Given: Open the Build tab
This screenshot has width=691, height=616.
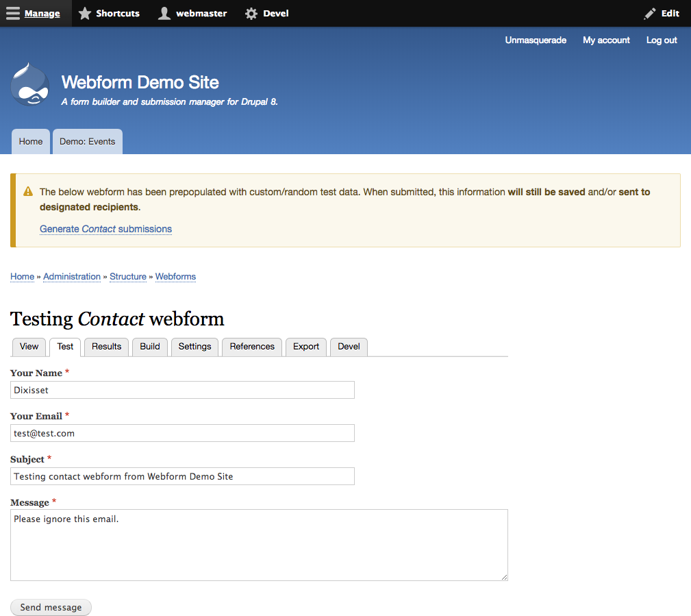Looking at the screenshot, I should (150, 347).
